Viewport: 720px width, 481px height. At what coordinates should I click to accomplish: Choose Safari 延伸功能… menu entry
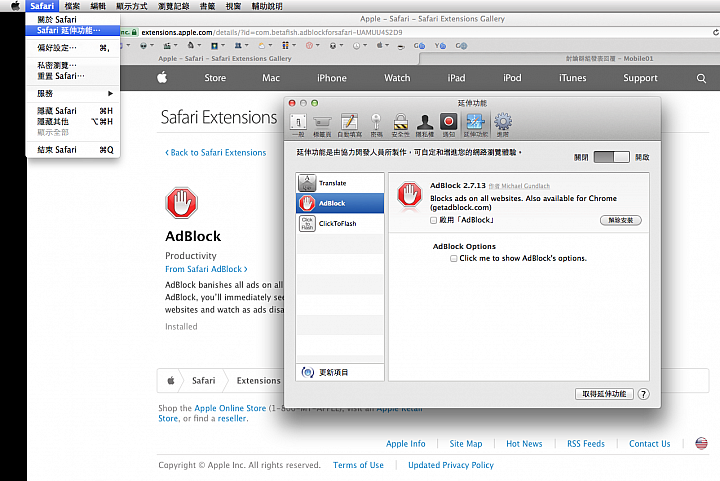pos(73,30)
